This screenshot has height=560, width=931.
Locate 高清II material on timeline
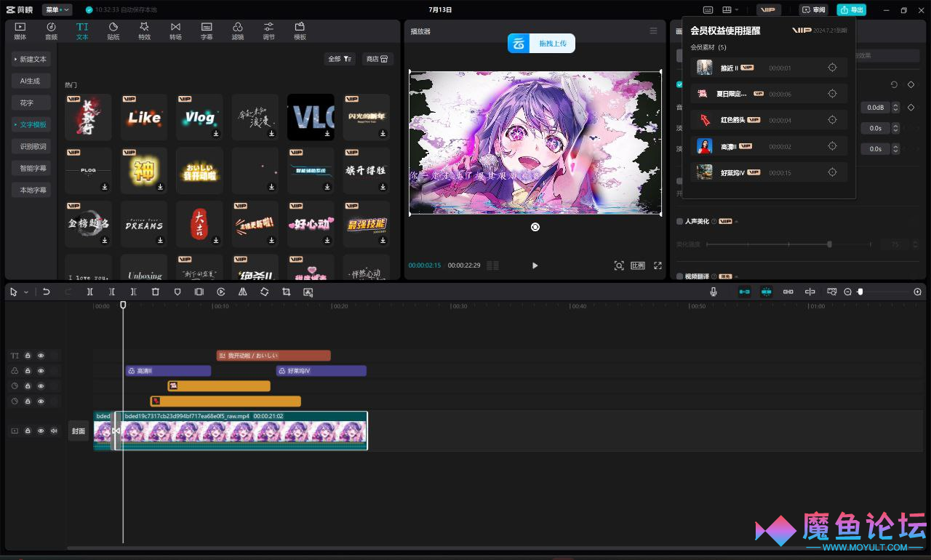[x=833, y=146]
